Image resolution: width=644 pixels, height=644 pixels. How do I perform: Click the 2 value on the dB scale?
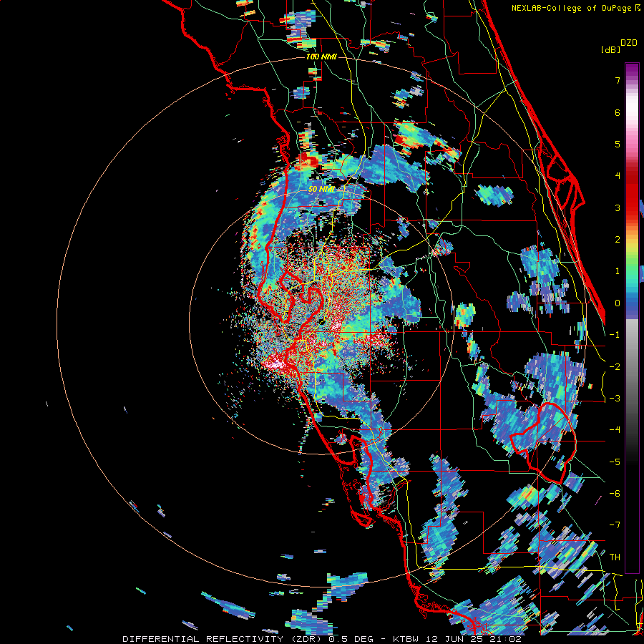(618, 239)
